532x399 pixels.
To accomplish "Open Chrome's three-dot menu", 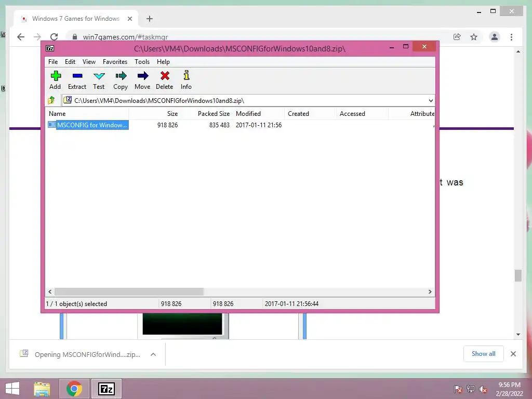I will point(511,37).
